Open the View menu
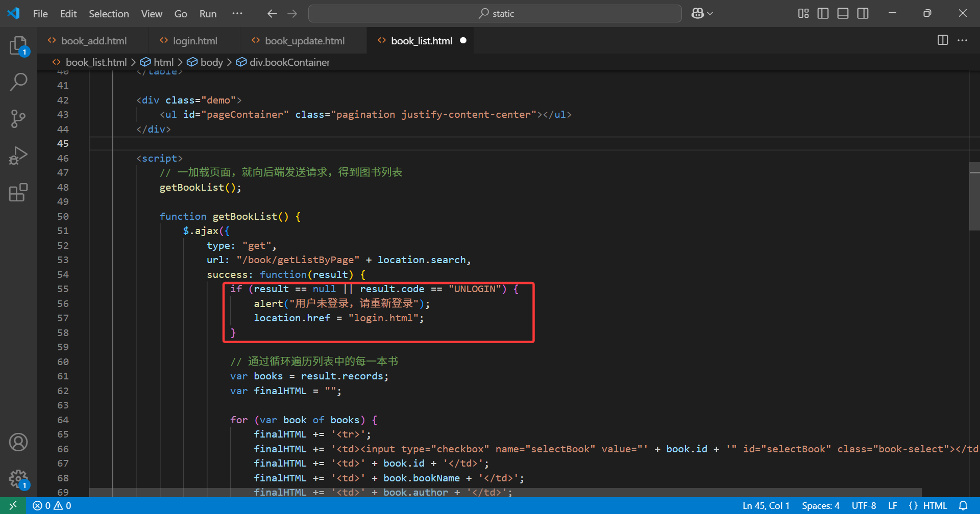Screen dimensions: 980x514 [x=152, y=14]
